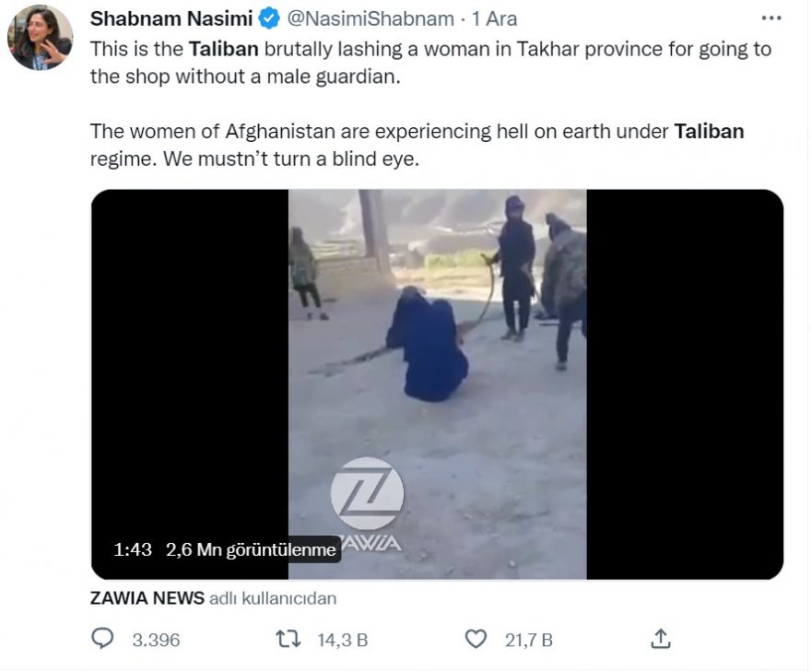Open the three-dot more options menu
Image resolution: width=811 pixels, height=672 pixels.
click(x=771, y=18)
